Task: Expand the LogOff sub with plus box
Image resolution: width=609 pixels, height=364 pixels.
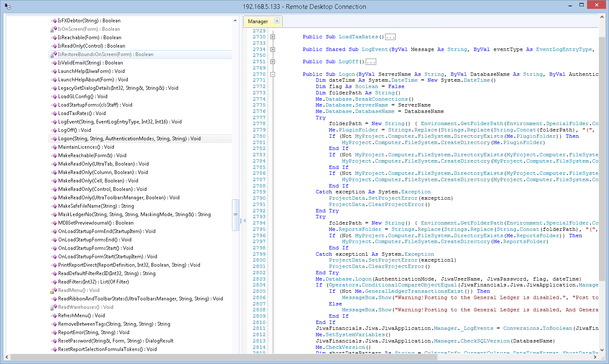Action: click(272, 62)
